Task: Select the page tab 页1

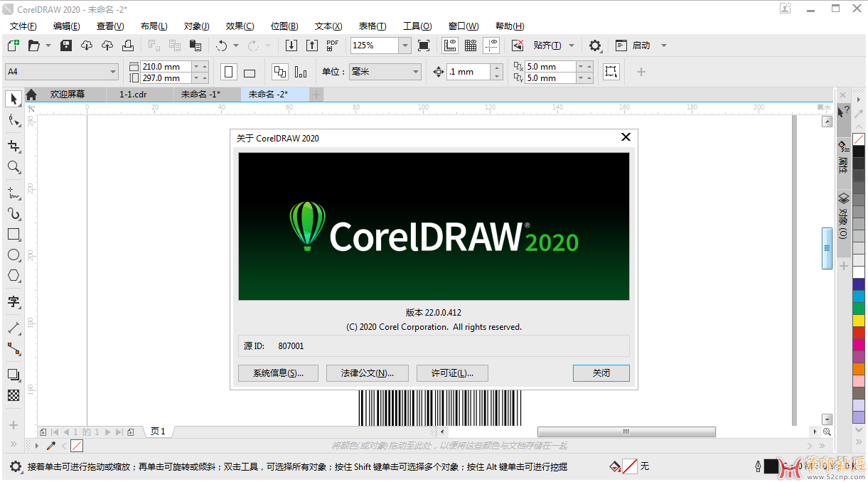Action: (x=158, y=432)
